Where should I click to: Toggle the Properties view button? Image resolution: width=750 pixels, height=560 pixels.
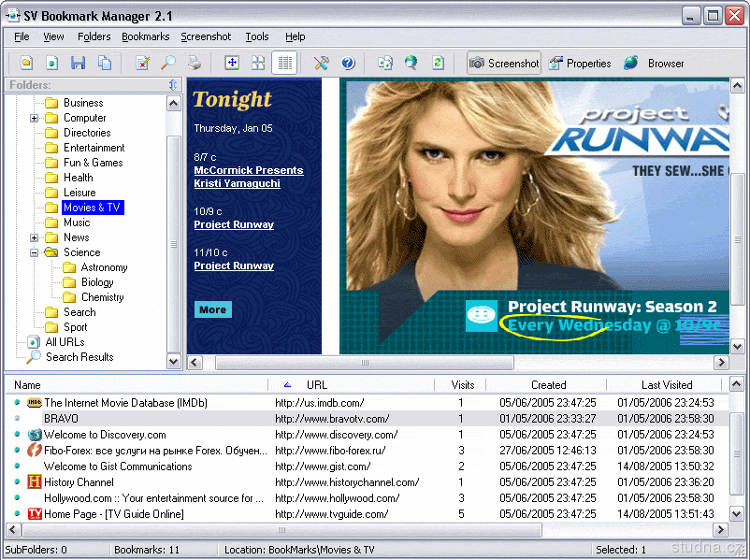(x=580, y=64)
